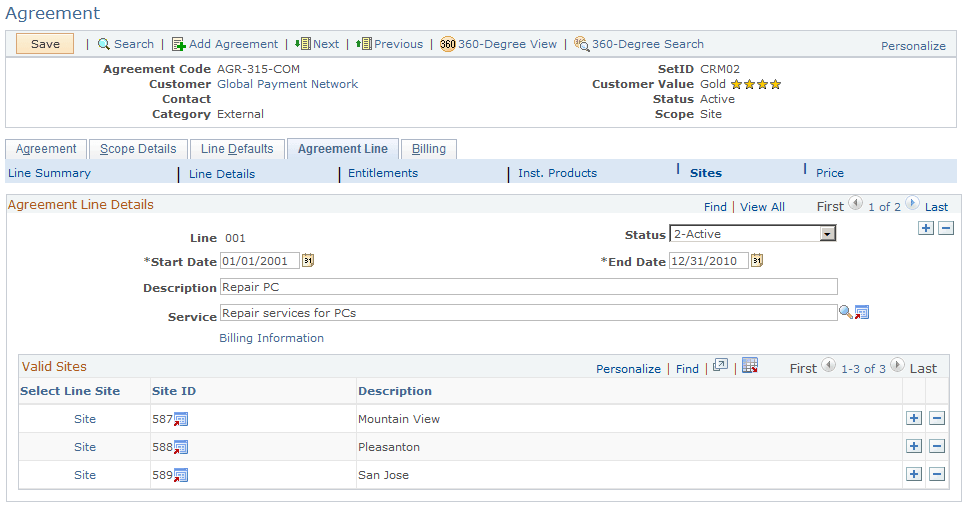Add a row after Pleasanton site
Viewport: 968px width, 507px height.
pos(914,446)
